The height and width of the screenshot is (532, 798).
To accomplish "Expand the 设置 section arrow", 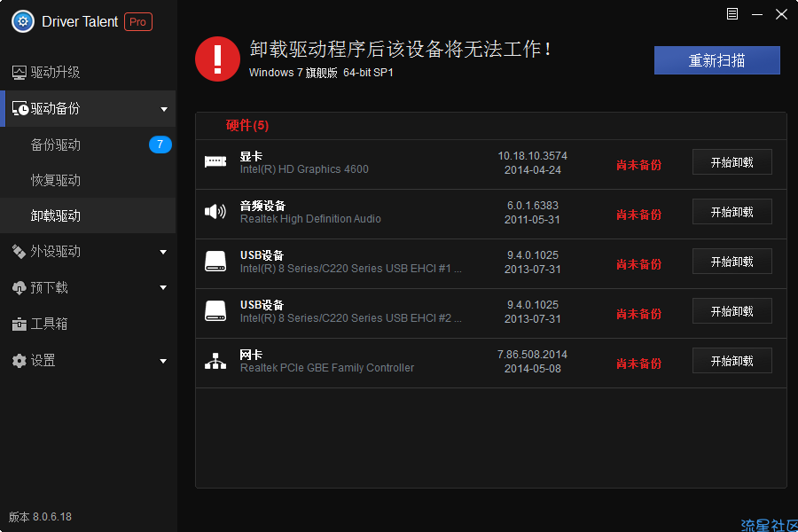I will pyautogui.click(x=163, y=361).
